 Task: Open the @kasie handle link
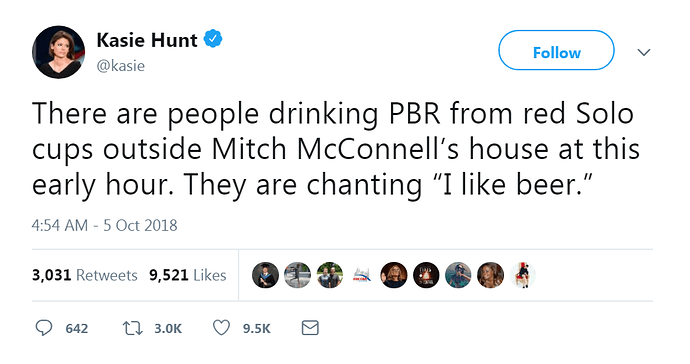pos(121,66)
